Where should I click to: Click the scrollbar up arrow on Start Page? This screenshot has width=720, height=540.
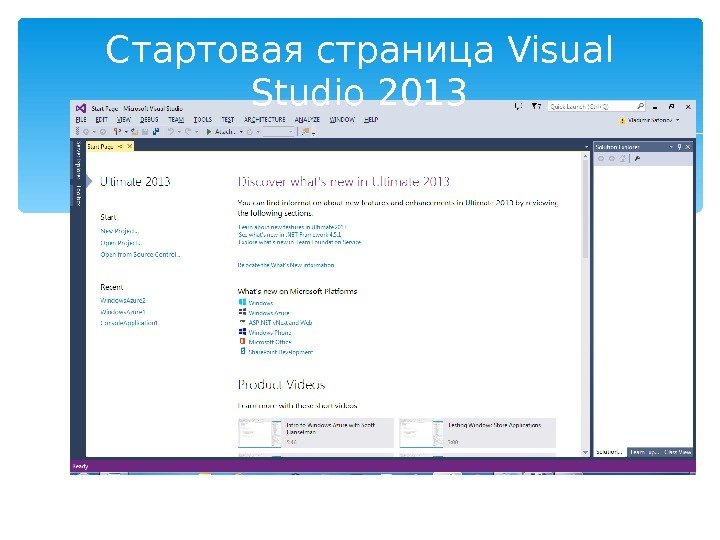(585, 156)
